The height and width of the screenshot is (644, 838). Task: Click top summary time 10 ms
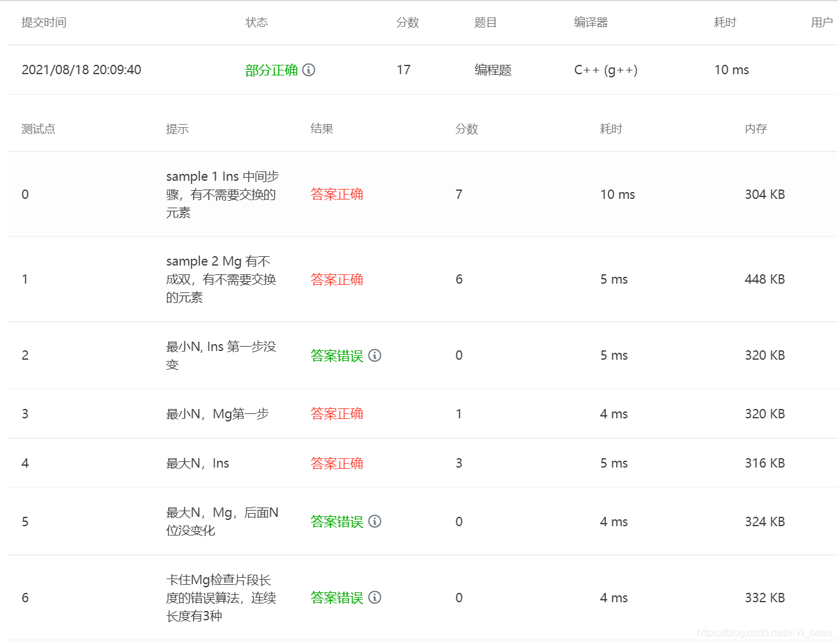[x=731, y=70]
